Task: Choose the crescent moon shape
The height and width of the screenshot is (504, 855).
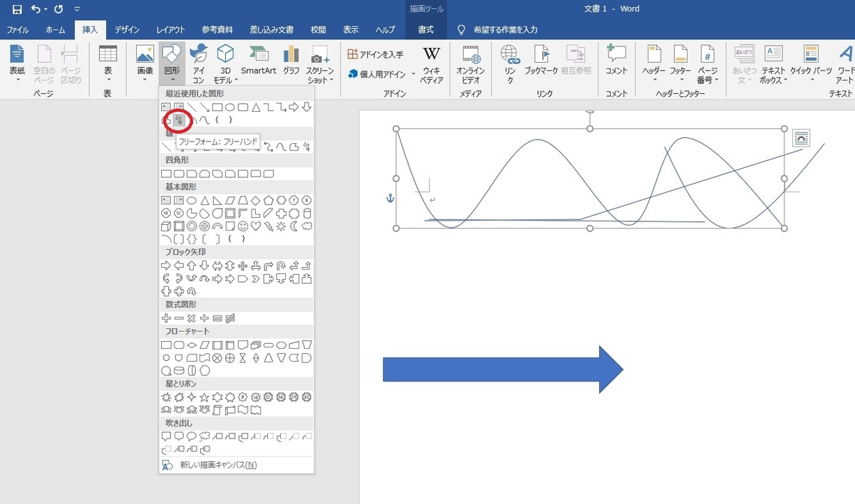Action: coord(294,226)
